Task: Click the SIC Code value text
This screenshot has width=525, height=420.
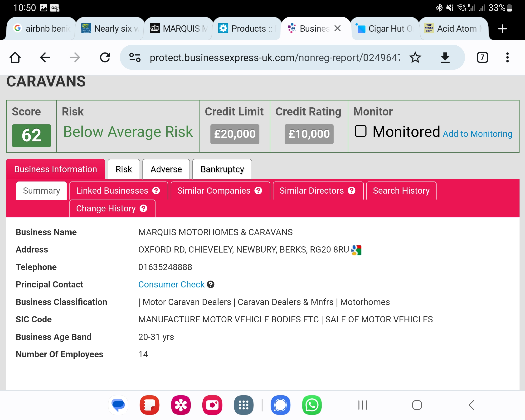Action: click(x=285, y=320)
